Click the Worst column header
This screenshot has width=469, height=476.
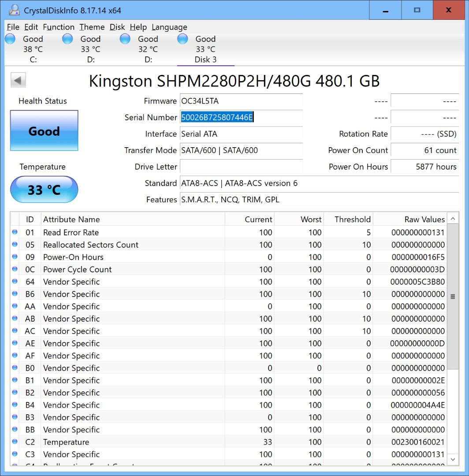coord(299,219)
